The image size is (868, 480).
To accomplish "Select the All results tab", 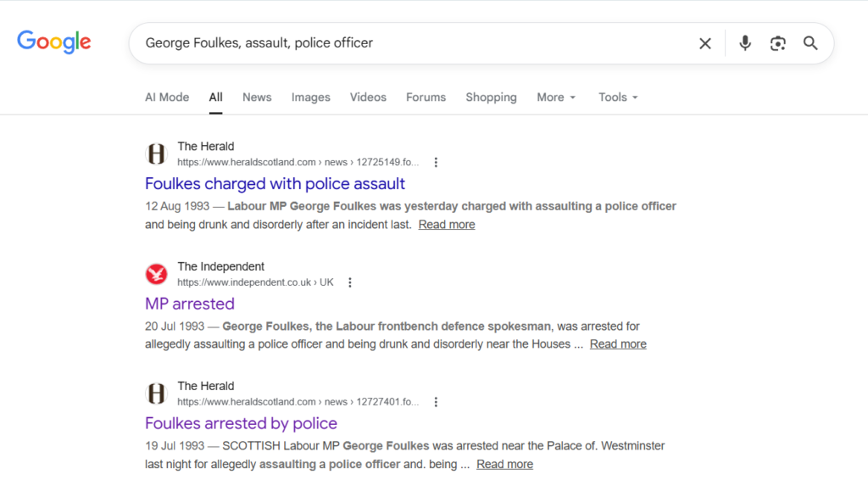I will point(216,98).
